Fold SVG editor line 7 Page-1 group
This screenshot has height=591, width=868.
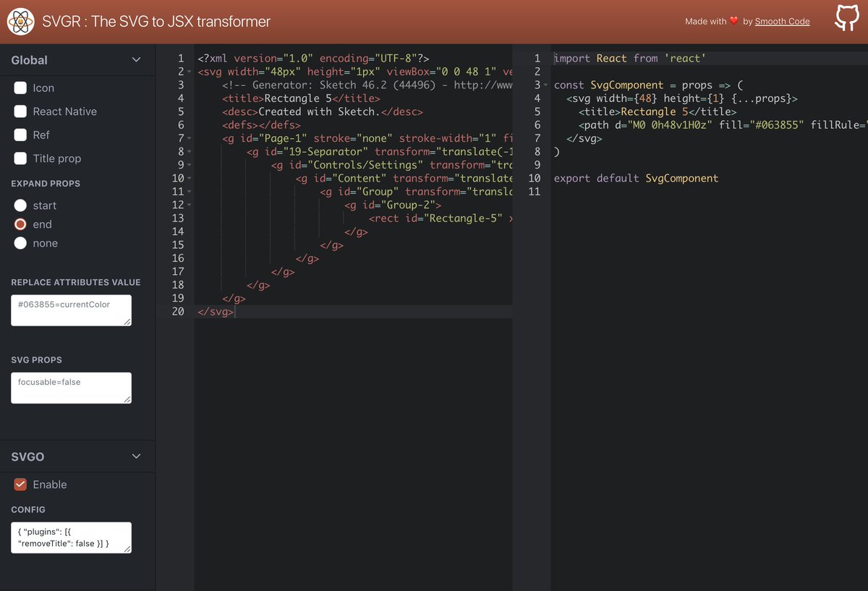pyautogui.click(x=190, y=138)
